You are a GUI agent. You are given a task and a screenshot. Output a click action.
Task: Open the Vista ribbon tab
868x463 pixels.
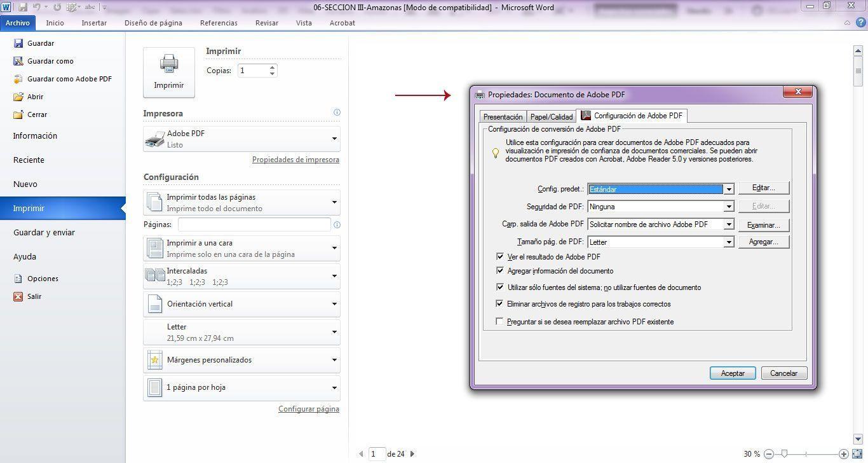tap(304, 23)
